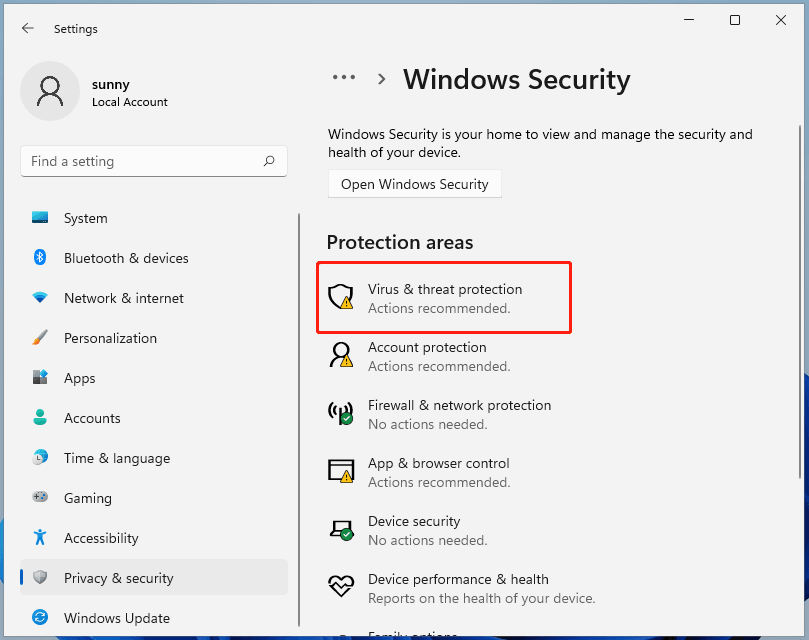Click the Account protection person icon
The height and width of the screenshot is (640, 809).
[x=341, y=355]
